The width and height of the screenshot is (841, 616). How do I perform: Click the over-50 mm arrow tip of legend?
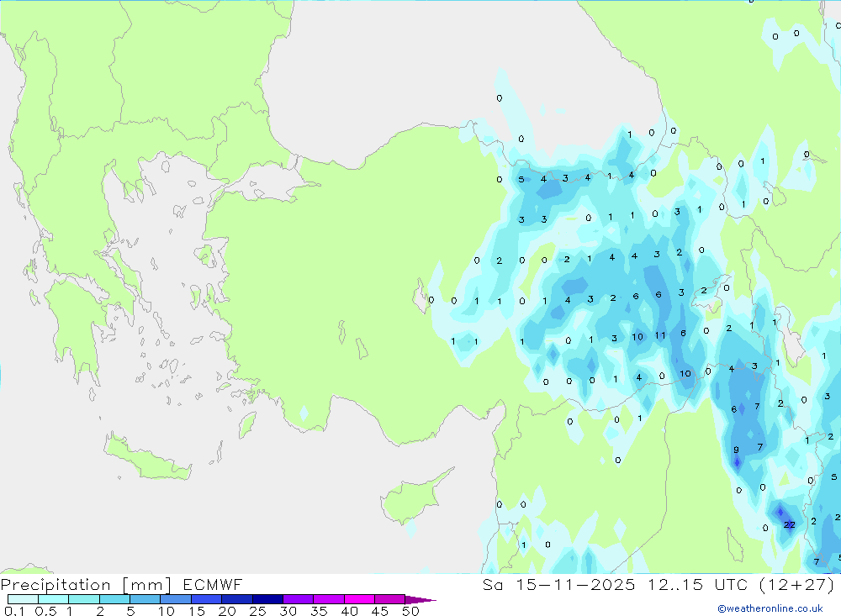420,599
